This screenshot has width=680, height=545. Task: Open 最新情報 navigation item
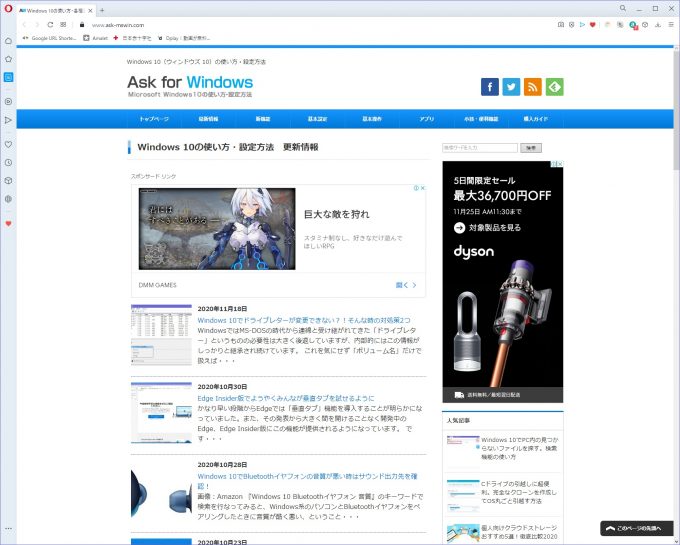(209, 119)
